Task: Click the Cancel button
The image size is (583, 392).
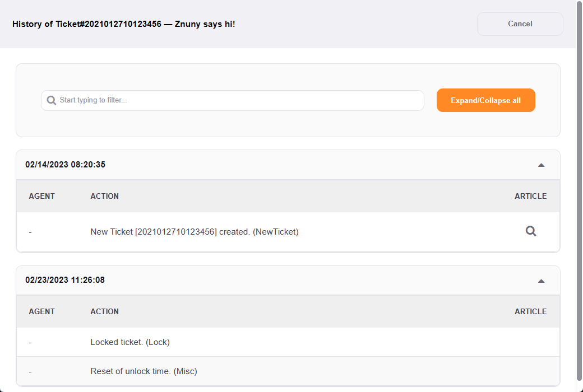Action: tap(520, 24)
